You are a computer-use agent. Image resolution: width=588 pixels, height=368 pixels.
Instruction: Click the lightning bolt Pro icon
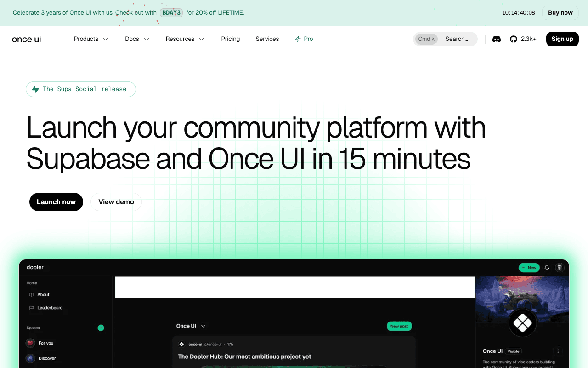coord(298,39)
